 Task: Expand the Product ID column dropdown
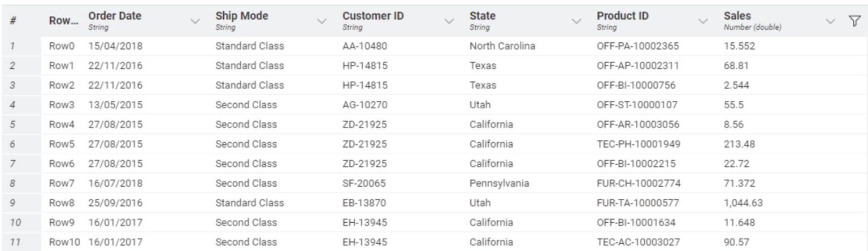[x=704, y=21]
